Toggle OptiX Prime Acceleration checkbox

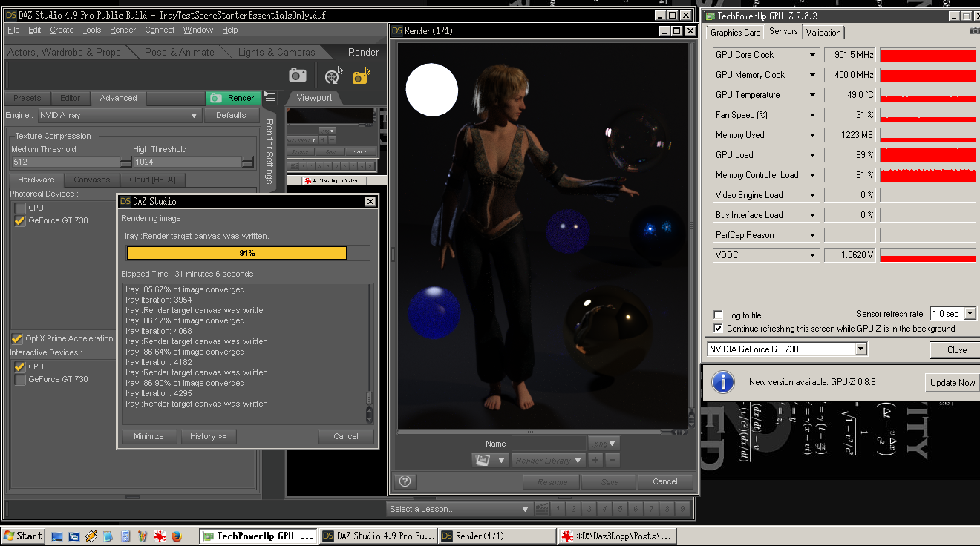17,338
